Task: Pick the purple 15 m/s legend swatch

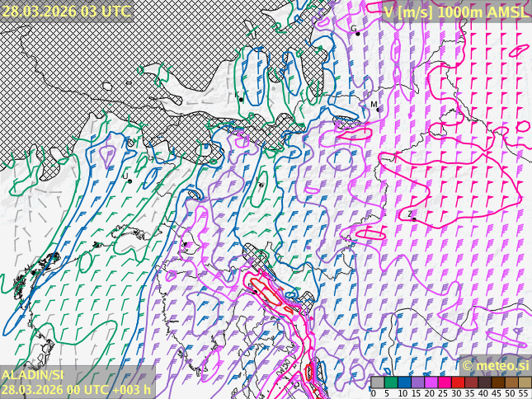Action: [417, 383]
